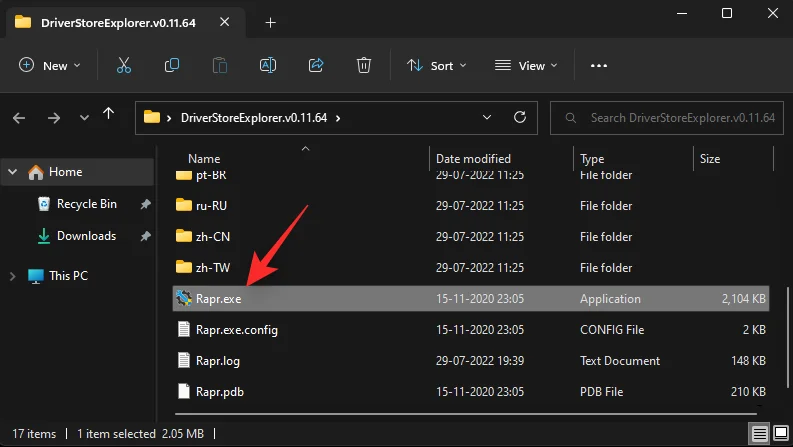This screenshot has width=793, height=447.
Task: Click the Share icon in toolbar
Action: 316,65
